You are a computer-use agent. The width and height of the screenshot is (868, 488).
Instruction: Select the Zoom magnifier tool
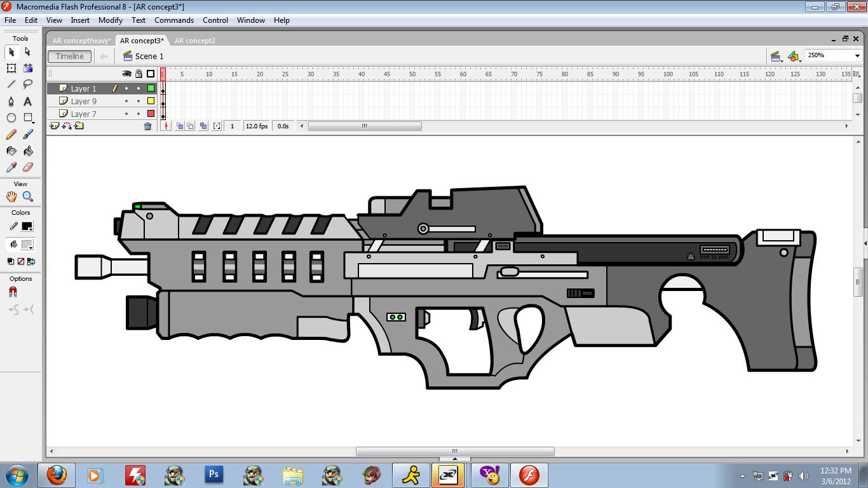[28, 197]
